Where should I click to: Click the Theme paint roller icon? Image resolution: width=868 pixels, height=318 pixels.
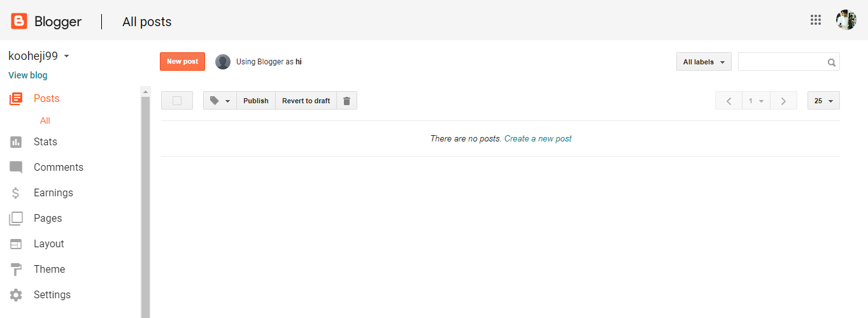click(x=16, y=270)
